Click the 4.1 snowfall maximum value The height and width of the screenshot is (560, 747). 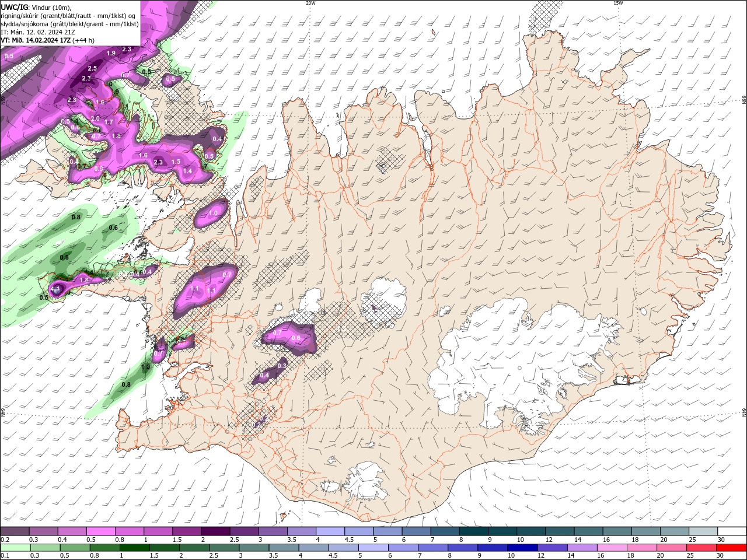(55, 289)
